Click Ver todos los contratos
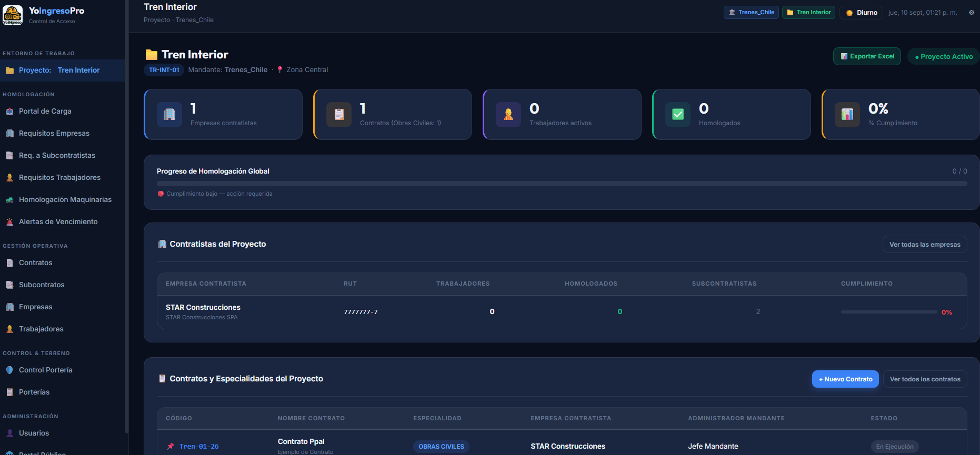The width and height of the screenshot is (980, 455). 925,379
